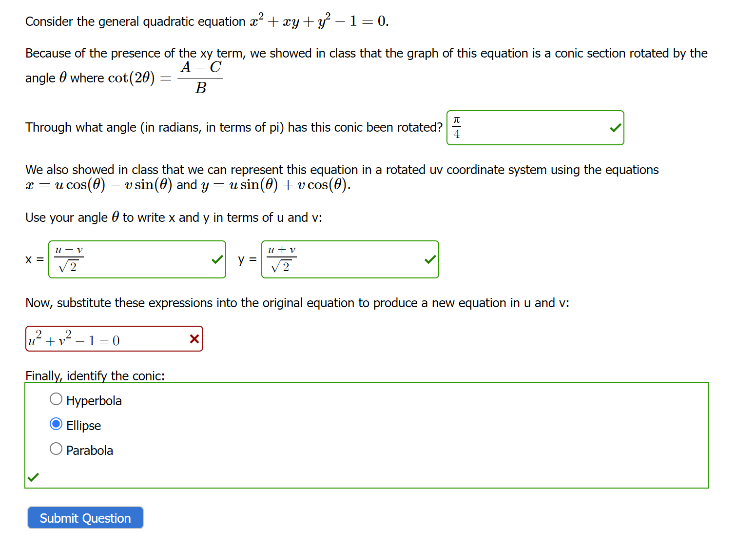Screen dimensions: 756x550
Task: Click the Ellipse option label text
Action: (83, 425)
